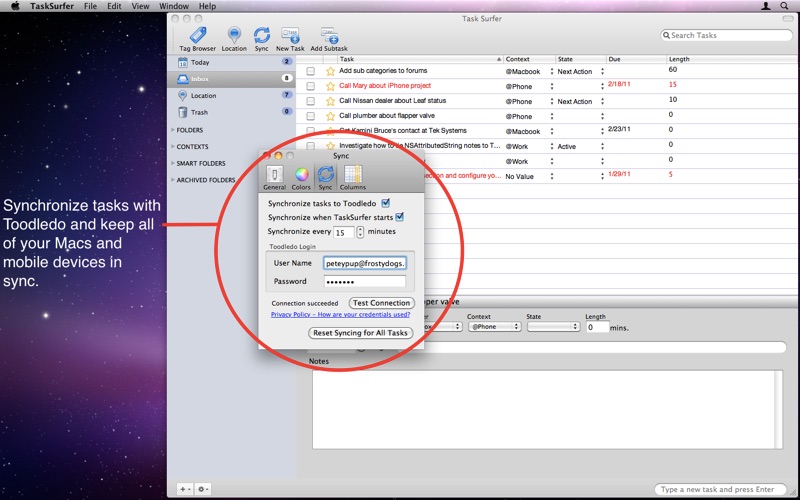Open Context dropdown showing @Phone in details

coord(494,327)
